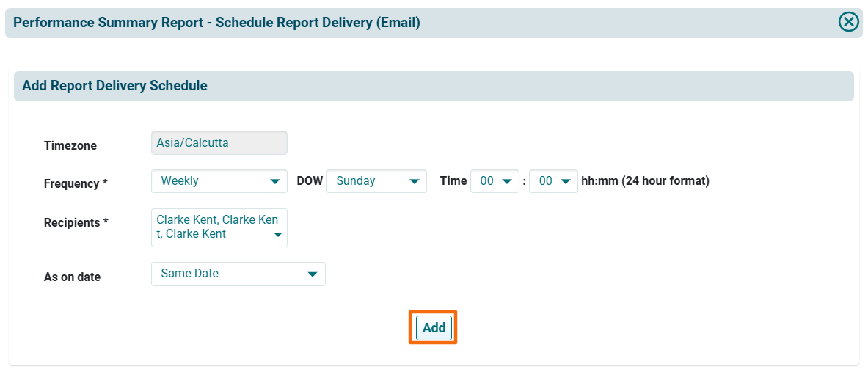Open the As on date dropdown
The image size is (868, 372).
coord(231,274)
